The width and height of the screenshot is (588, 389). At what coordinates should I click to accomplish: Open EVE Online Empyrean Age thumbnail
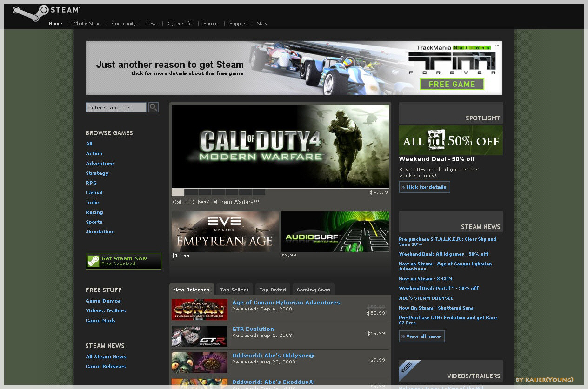tap(225, 231)
